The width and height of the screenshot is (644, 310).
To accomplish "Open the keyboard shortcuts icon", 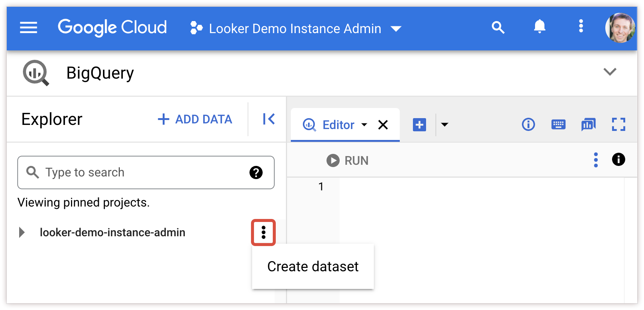I will [558, 125].
